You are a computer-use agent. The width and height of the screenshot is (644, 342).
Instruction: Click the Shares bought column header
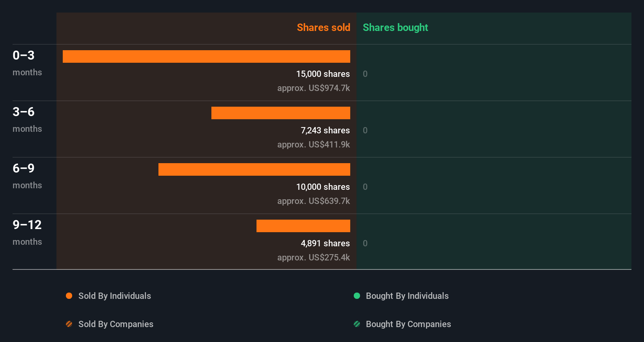pos(395,27)
